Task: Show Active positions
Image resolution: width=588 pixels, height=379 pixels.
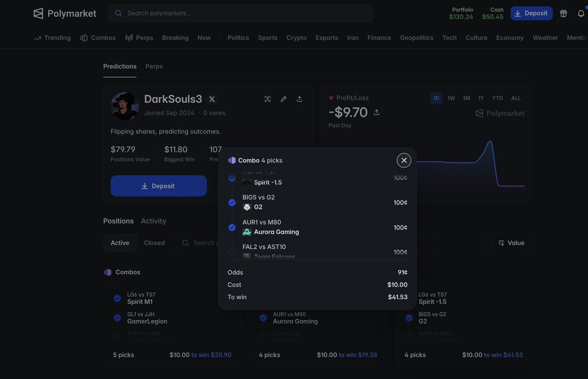Action: click(x=120, y=243)
